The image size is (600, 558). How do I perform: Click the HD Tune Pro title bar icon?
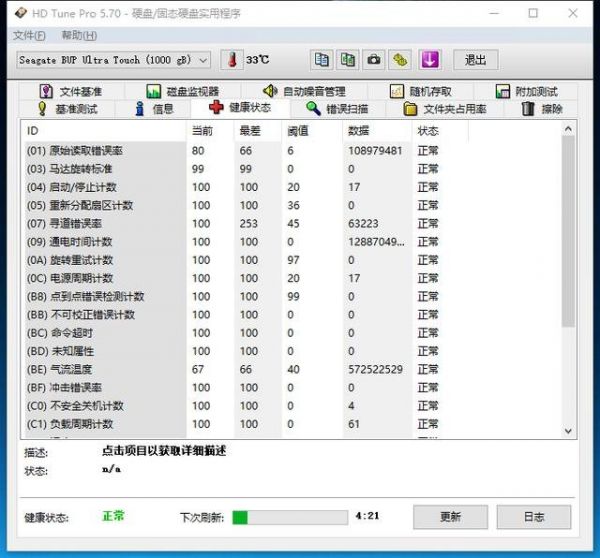tap(21, 13)
